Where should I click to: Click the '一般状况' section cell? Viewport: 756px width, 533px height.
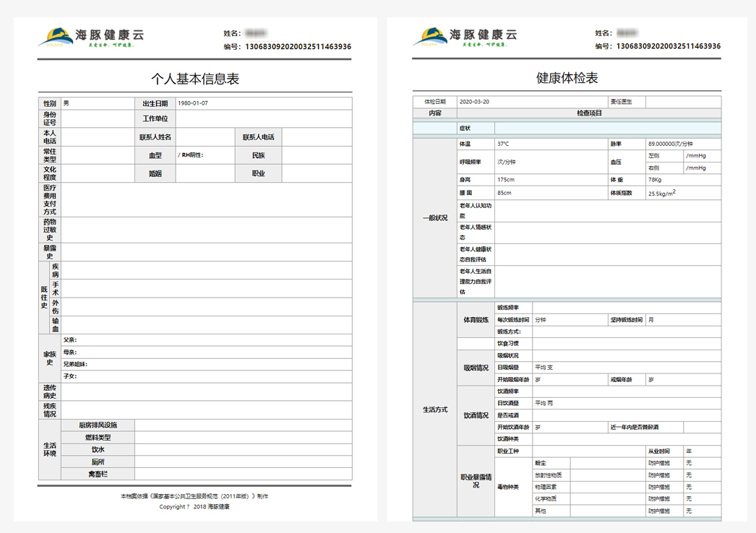click(435, 218)
